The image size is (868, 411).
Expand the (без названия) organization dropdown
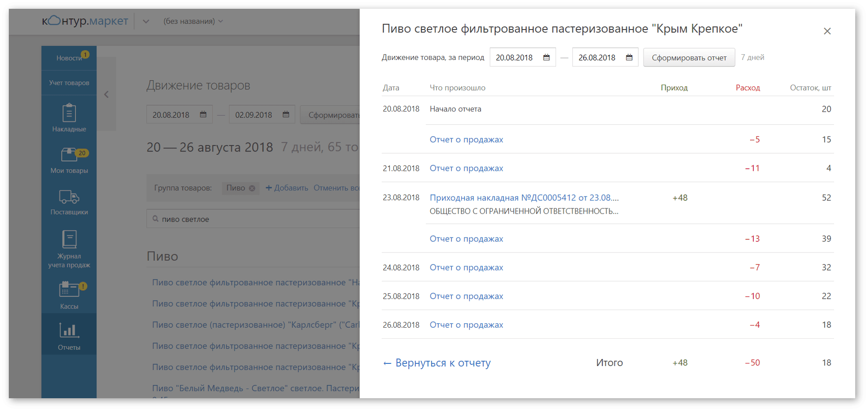pyautogui.click(x=193, y=21)
